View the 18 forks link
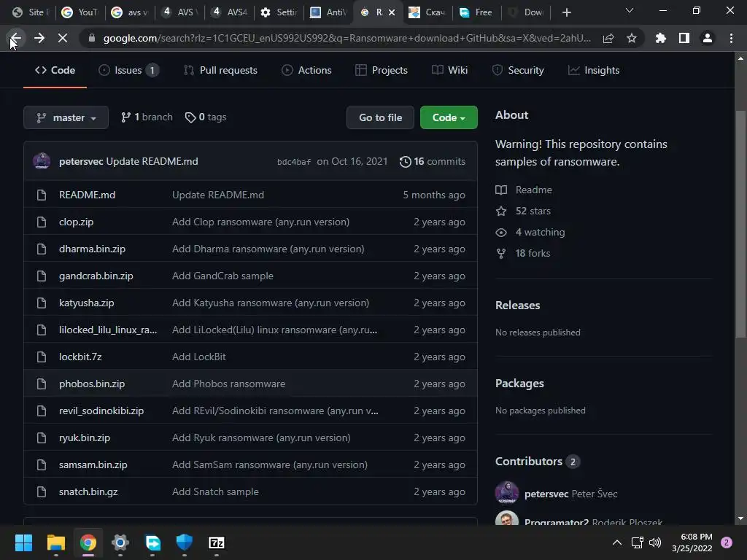The image size is (747, 560). 522,253
